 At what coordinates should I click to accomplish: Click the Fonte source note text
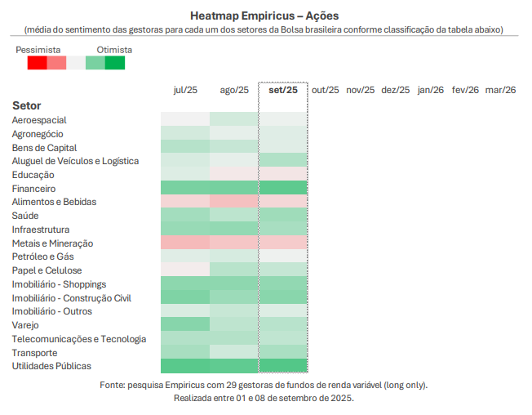[264, 385]
